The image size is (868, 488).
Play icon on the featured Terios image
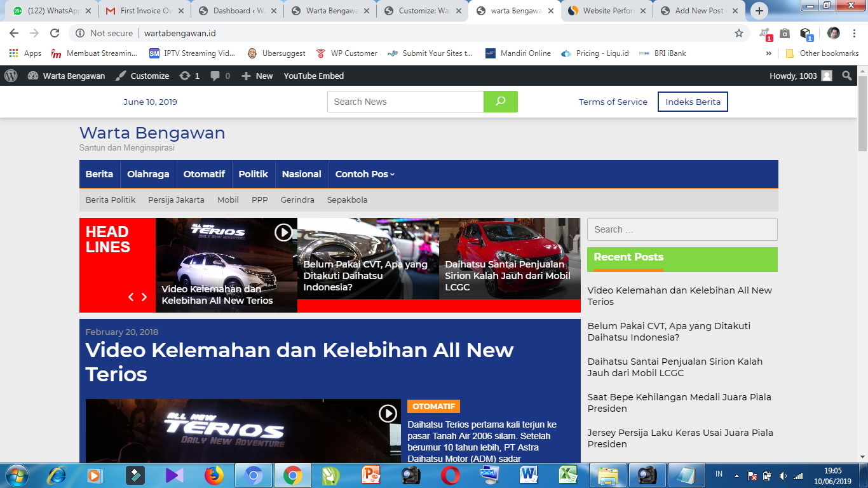pyautogui.click(x=388, y=414)
